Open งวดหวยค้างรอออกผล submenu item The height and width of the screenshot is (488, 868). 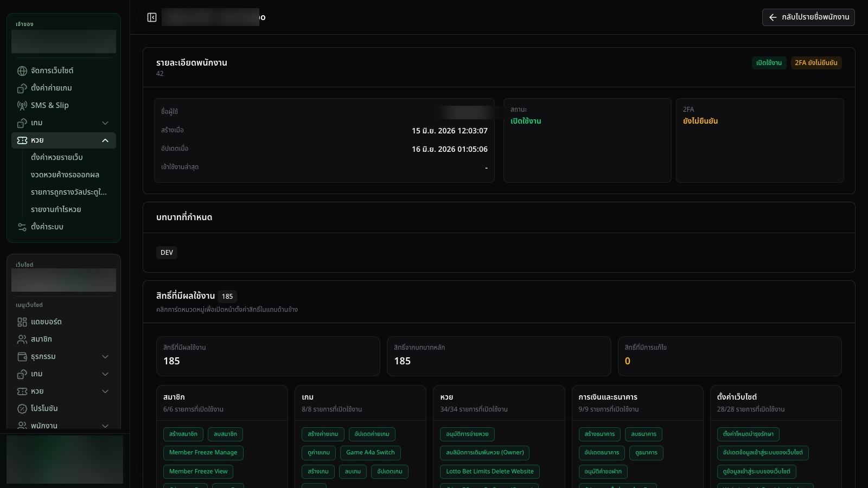coord(69,175)
